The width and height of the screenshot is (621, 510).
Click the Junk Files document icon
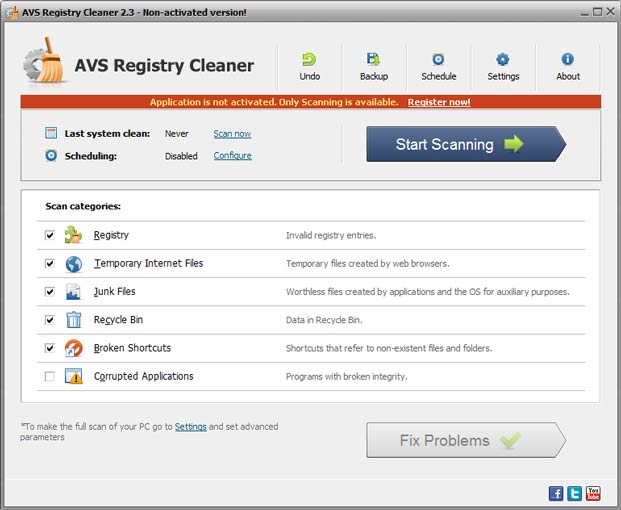73,292
